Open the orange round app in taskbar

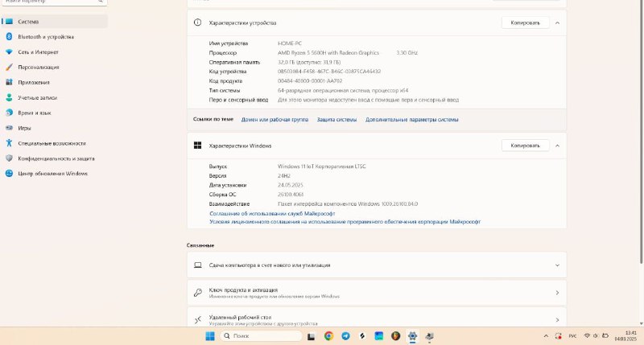point(395,336)
